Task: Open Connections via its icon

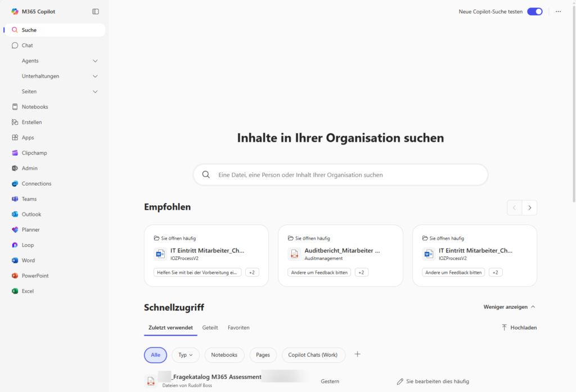Action: tap(15, 184)
